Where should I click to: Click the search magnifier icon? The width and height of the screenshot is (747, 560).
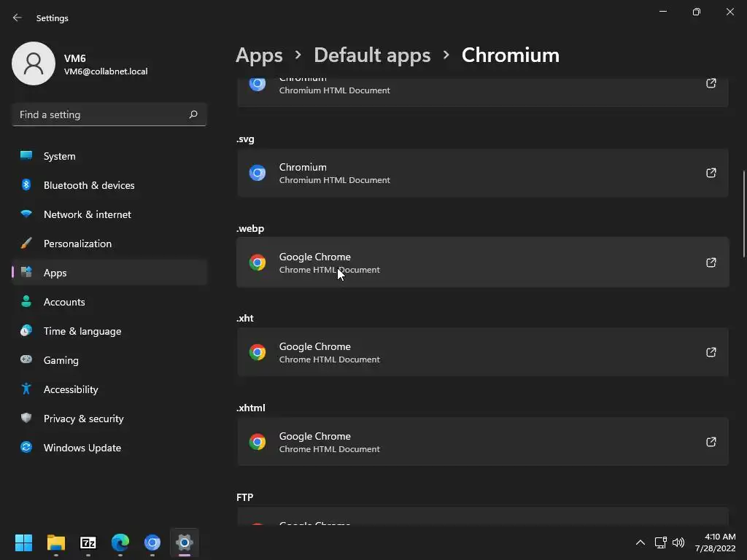pos(193,114)
